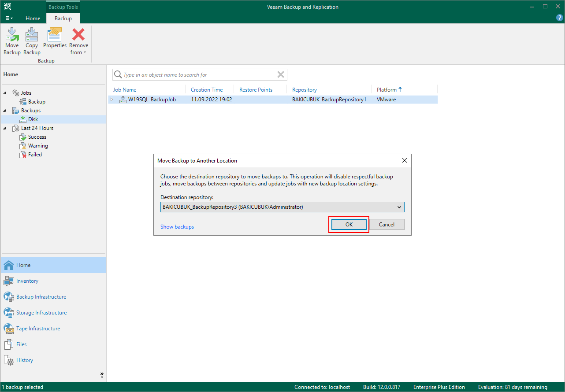Select the Failed tree item
This screenshot has width=565, height=392.
[x=35, y=155]
